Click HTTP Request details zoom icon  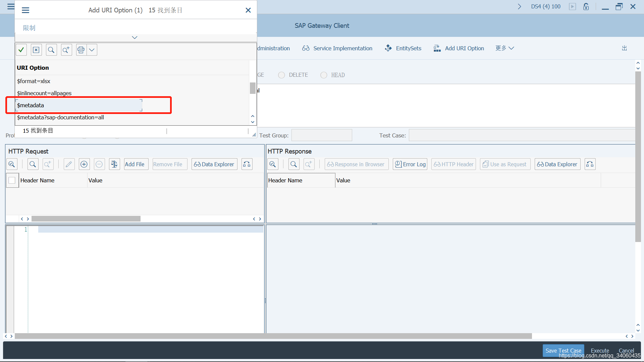[12, 164]
